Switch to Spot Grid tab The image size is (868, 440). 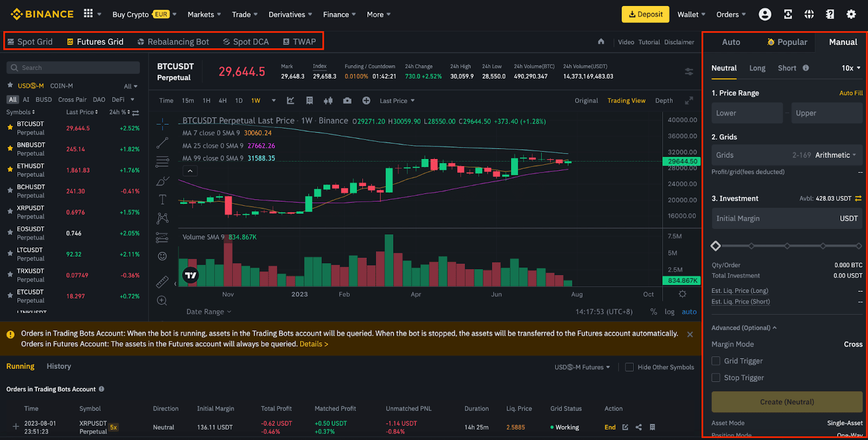coord(30,42)
